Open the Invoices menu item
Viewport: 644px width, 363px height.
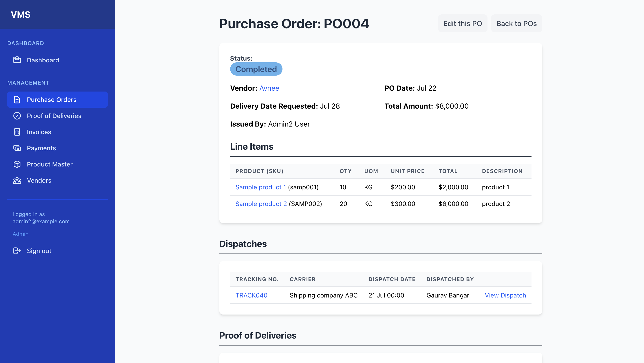(x=39, y=132)
